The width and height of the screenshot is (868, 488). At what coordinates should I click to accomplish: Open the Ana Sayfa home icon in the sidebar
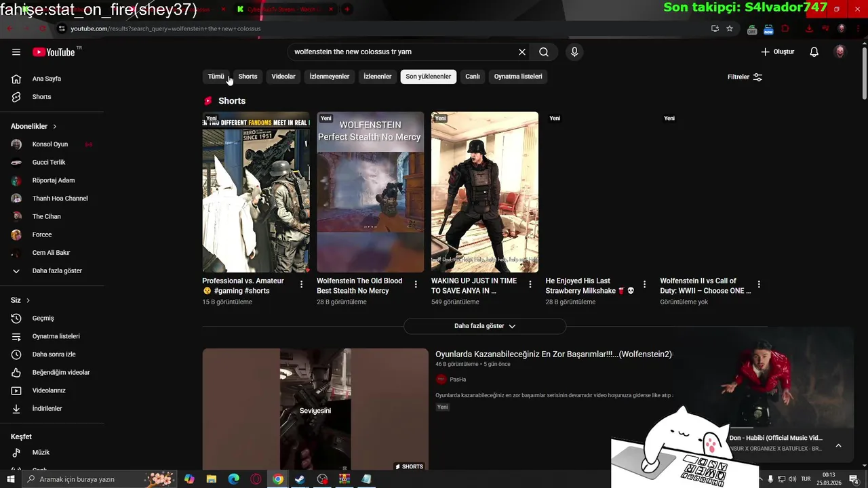tap(16, 79)
